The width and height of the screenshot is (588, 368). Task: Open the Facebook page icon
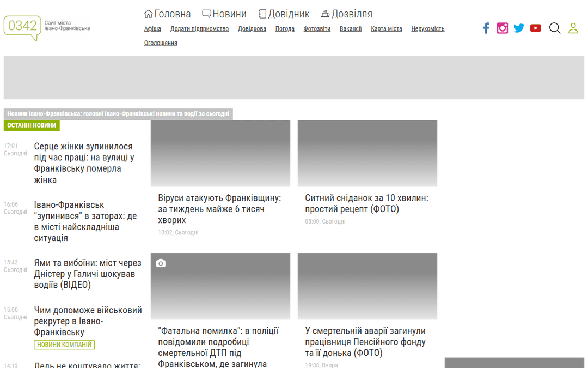(x=486, y=28)
